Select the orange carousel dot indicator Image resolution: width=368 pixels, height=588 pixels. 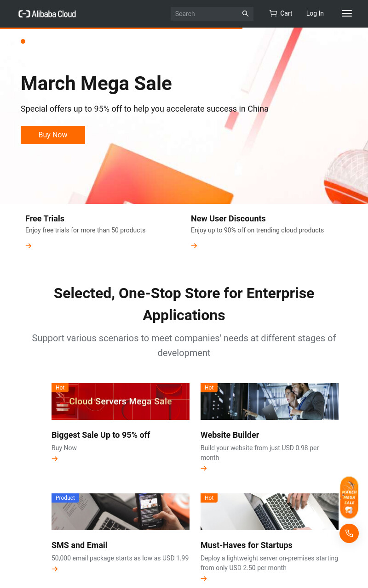(x=23, y=41)
